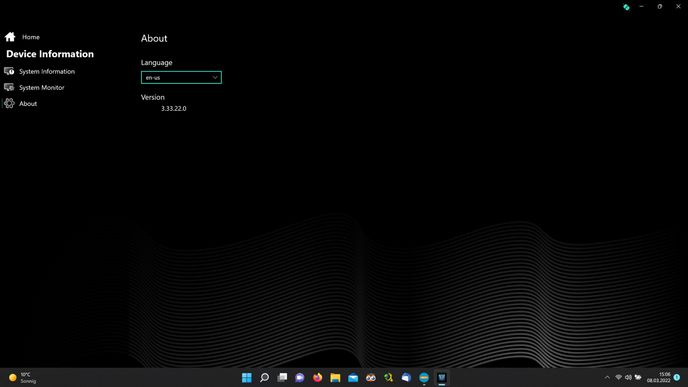Open the green yellow taskbar app
This screenshot has width=688, height=387.
[388, 377]
